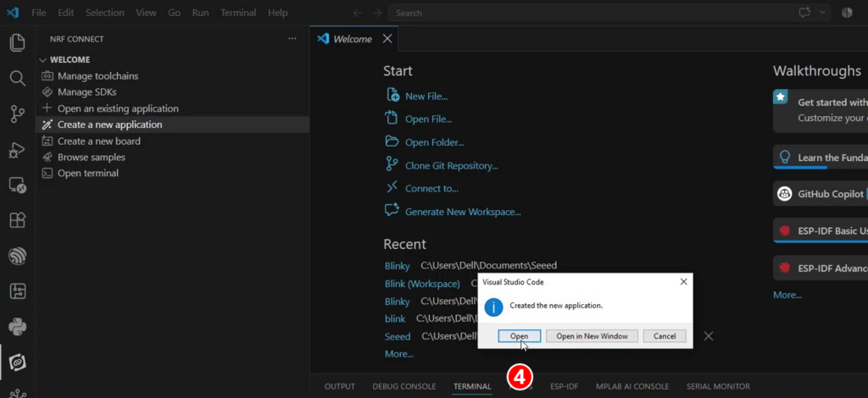Open the Copilot chat icon beside search bar

click(x=804, y=13)
